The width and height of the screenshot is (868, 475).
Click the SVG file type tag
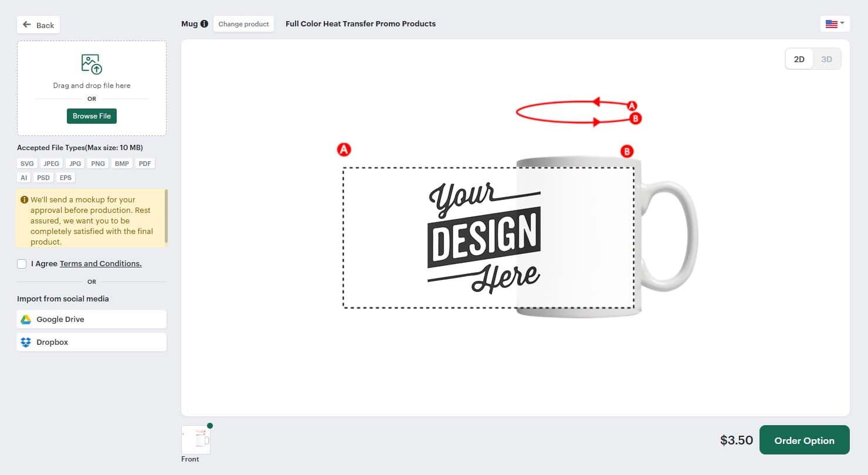point(27,164)
